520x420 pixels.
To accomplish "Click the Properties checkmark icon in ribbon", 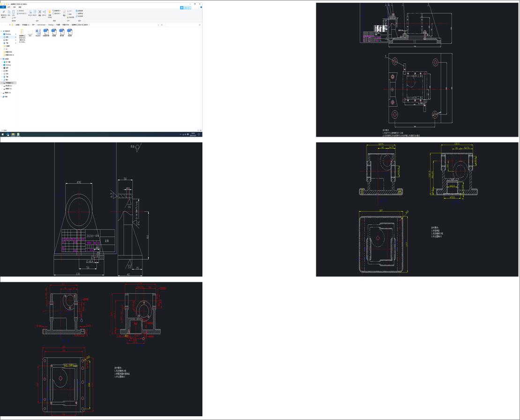I will click(x=64, y=12).
